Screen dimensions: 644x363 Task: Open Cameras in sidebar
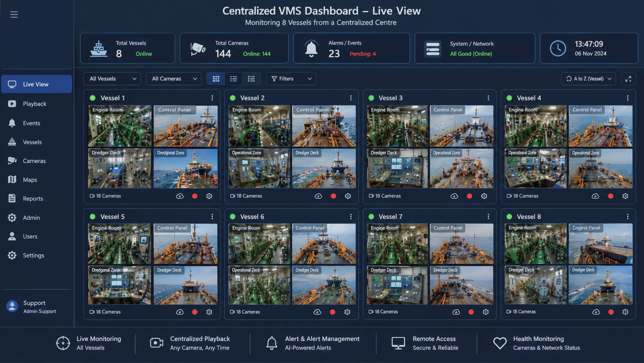point(37,161)
